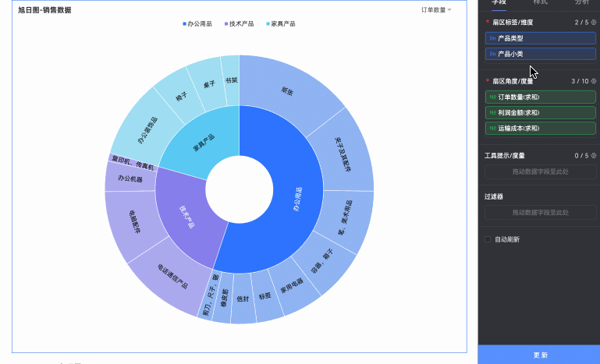Select the 产品小类 dimension field pill
Viewport: 600px width, 364px height.
point(540,54)
